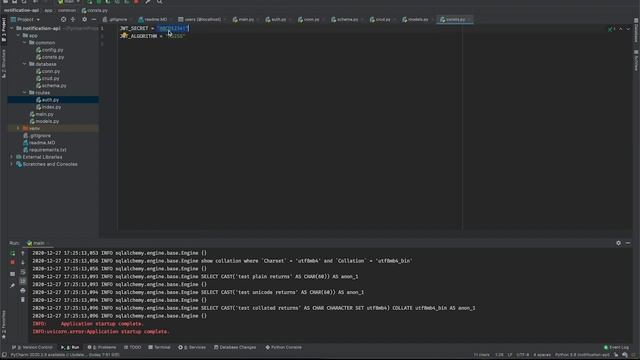The image size is (640, 360).
Task: Select auth.py in the project tree
Action: click(x=50, y=100)
